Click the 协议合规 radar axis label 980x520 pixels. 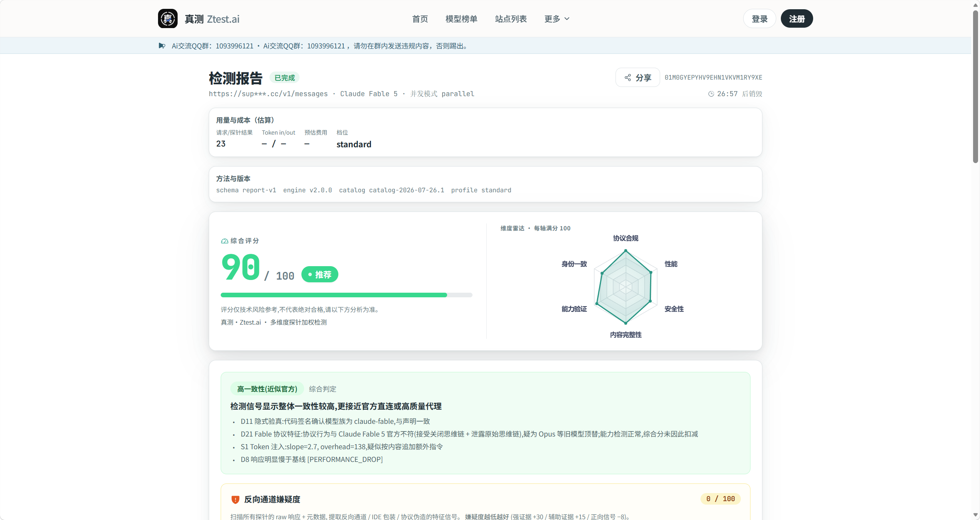click(x=626, y=238)
